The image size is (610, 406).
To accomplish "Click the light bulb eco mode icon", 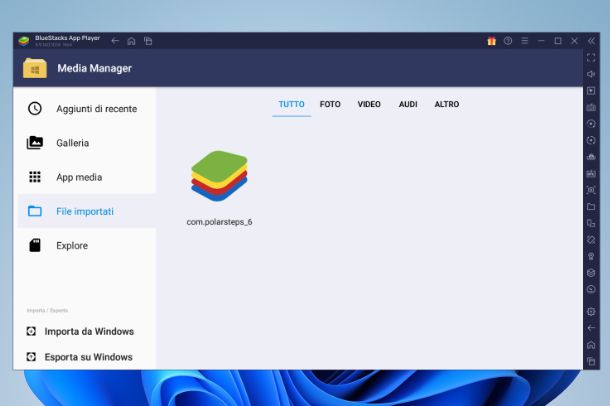I will (x=591, y=256).
